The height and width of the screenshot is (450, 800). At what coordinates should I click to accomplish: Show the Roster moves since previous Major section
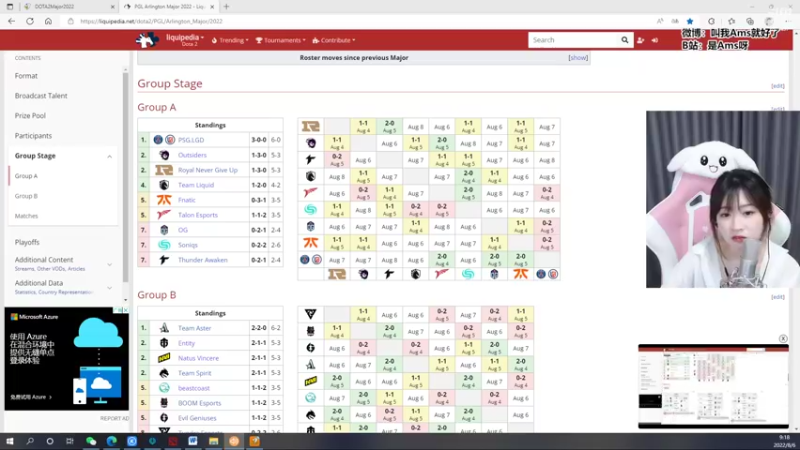click(578, 58)
